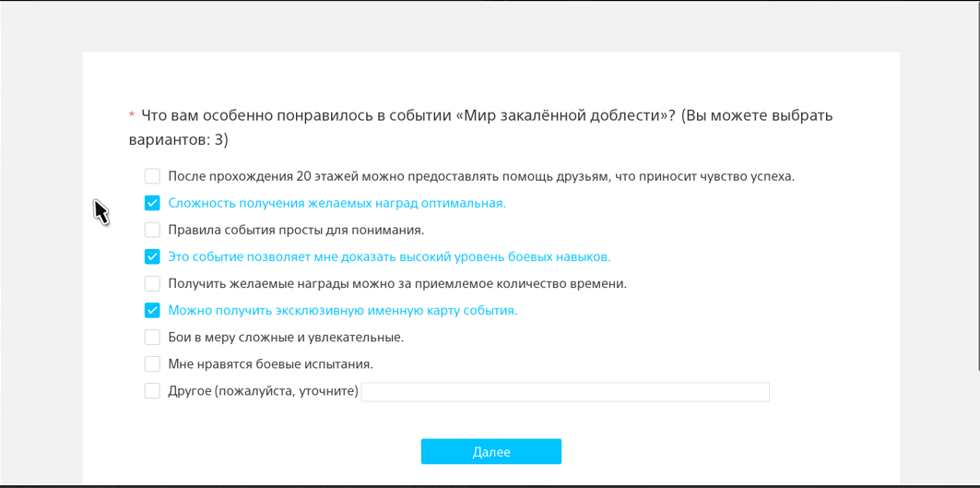The height and width of the screenshot is (488, 980).
Task: Uncheck the «Сложность получения желаемых наград» checkbox
Action: click(x=152, y=203)
